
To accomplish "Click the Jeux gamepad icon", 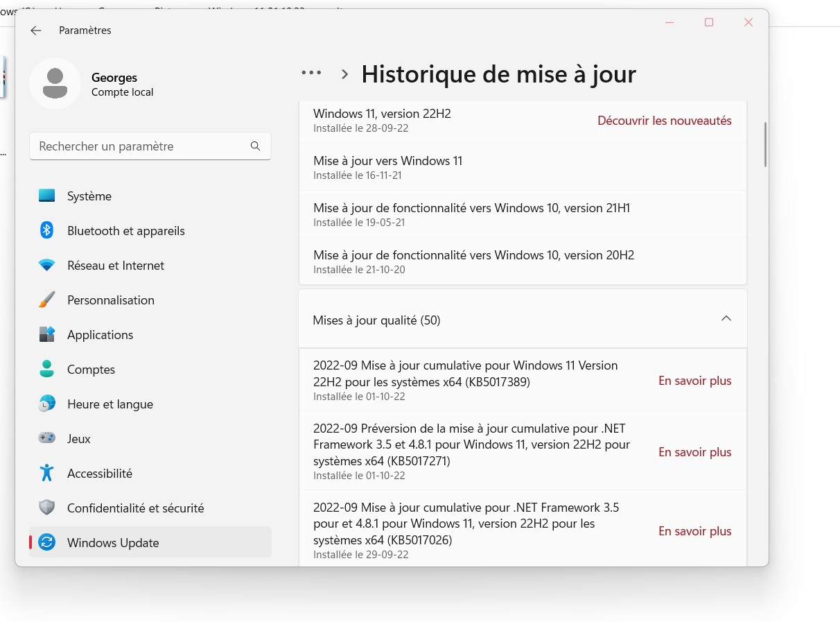I will pos(46,439).
